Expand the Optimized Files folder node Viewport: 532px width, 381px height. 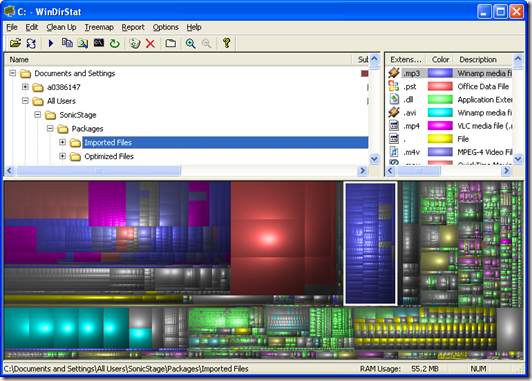point(62,156)
